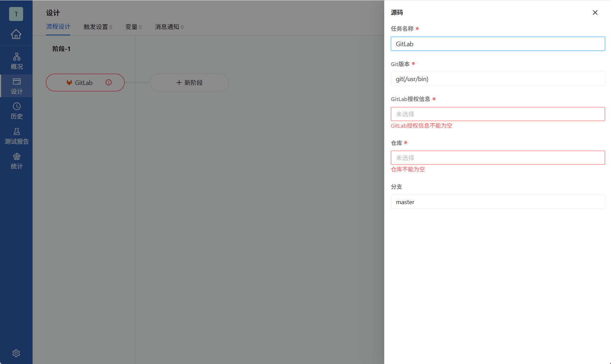Open the 仓库 repository selection dropdown
Image resolution: width=611 pixels, height=364 pixels.
click(x=498, y=158)
